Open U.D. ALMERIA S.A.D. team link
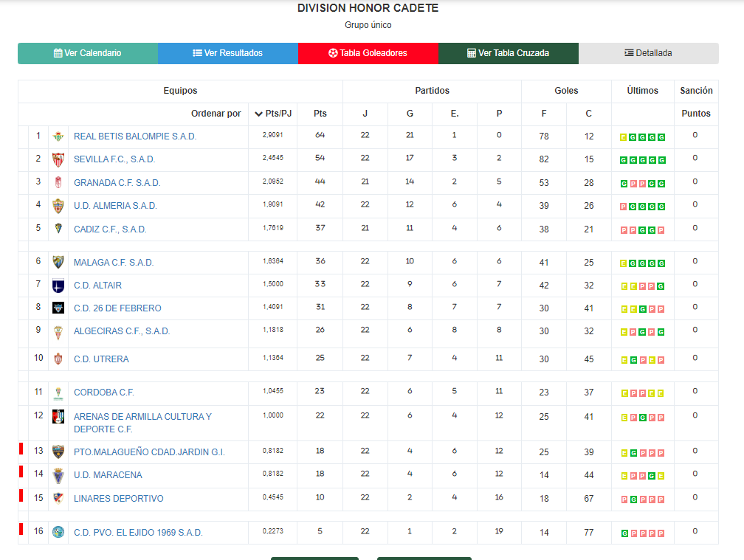Screen dimensions: 744x560 coord(115,206)
